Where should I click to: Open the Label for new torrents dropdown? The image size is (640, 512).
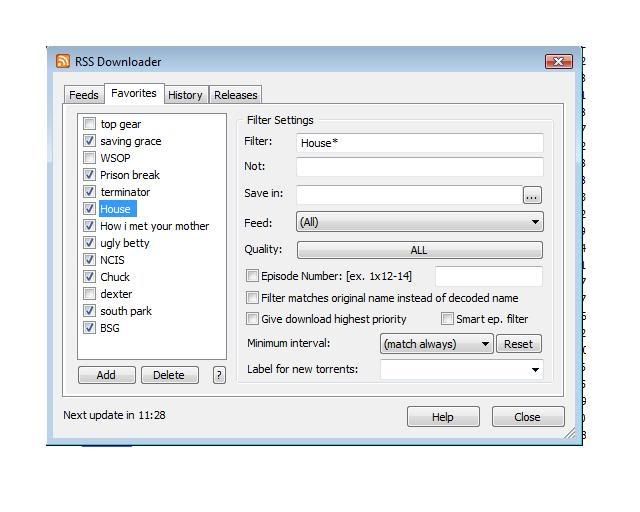coord(461,370)
